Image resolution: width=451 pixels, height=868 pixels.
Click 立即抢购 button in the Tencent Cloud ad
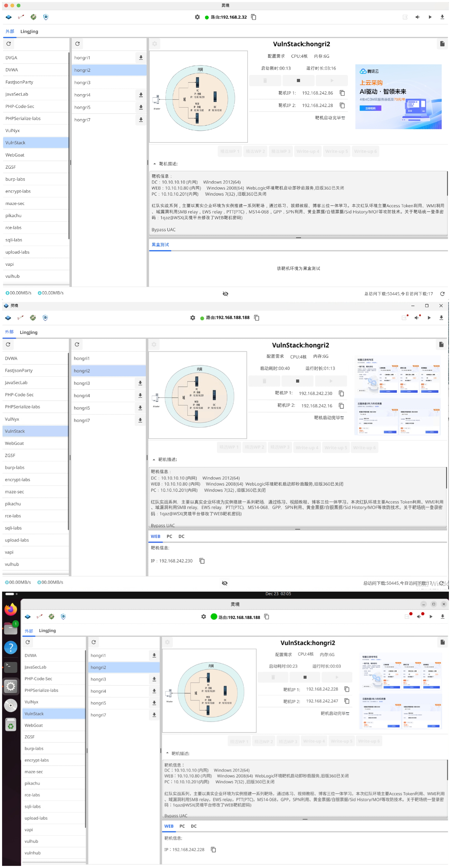click(x=370, y=108)
